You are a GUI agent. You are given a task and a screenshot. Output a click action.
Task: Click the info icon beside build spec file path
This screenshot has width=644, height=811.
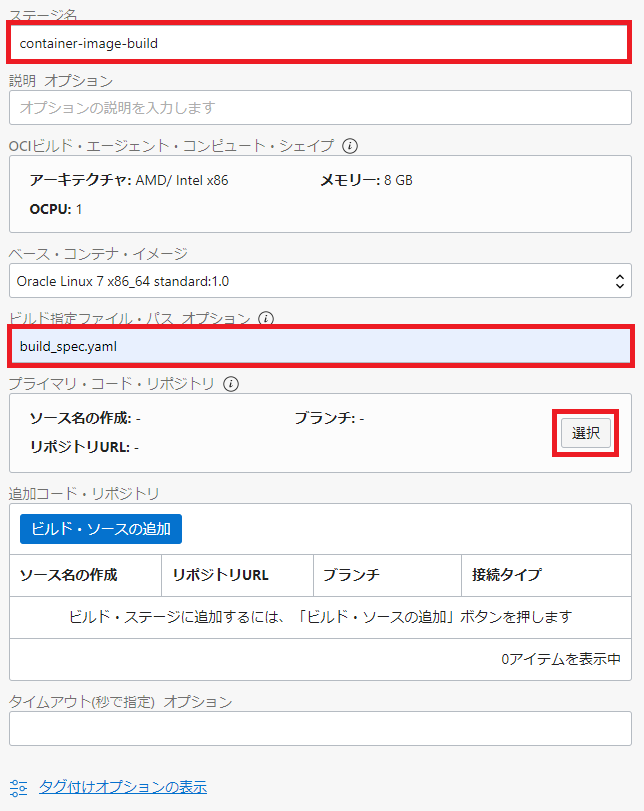click(266, 319)
